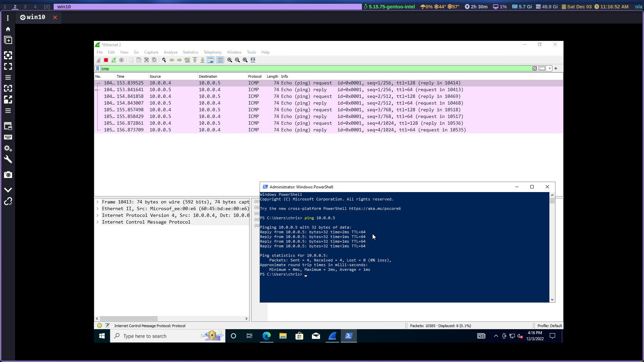Open Task View on taskbar
644x362 pixels.
250,336
